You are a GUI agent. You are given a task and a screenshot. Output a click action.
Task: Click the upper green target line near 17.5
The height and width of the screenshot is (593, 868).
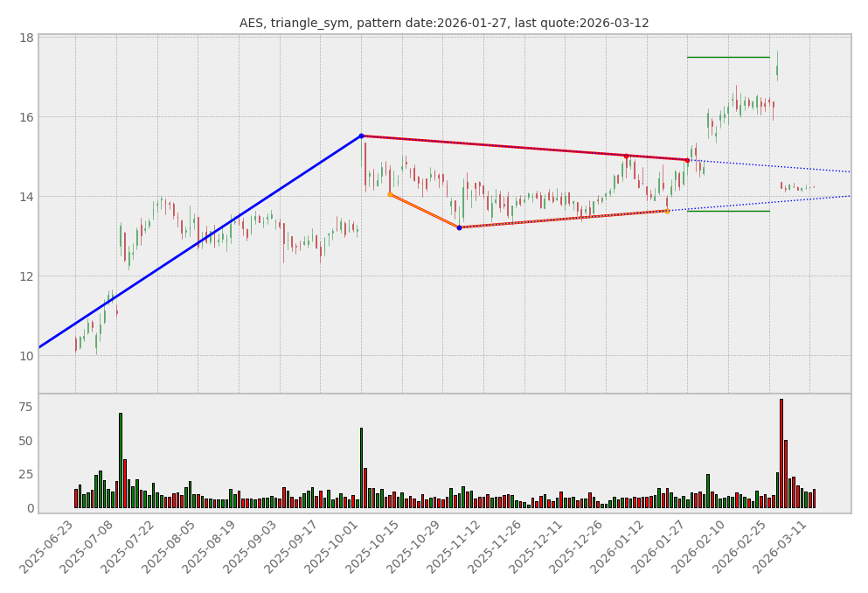[728, 57]
